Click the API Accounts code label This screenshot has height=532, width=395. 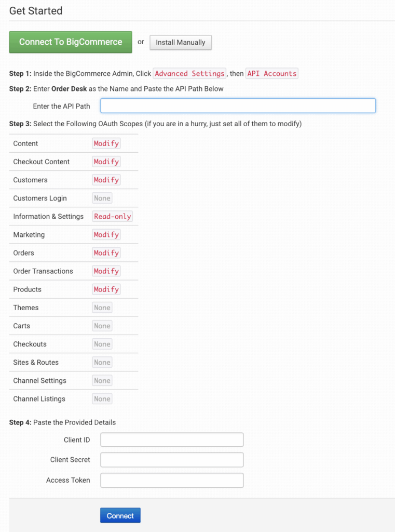[271, 74]
